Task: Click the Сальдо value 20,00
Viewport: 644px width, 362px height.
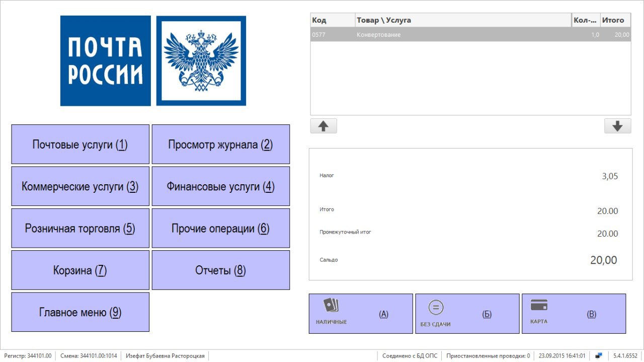Action: pos(603,260)
